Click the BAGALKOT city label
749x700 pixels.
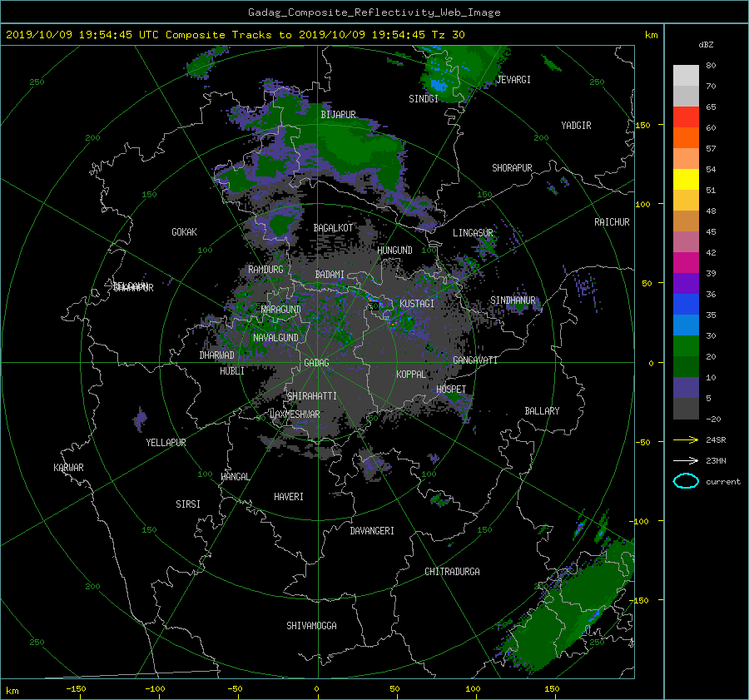pyautogui.click(x=333, y=228)
